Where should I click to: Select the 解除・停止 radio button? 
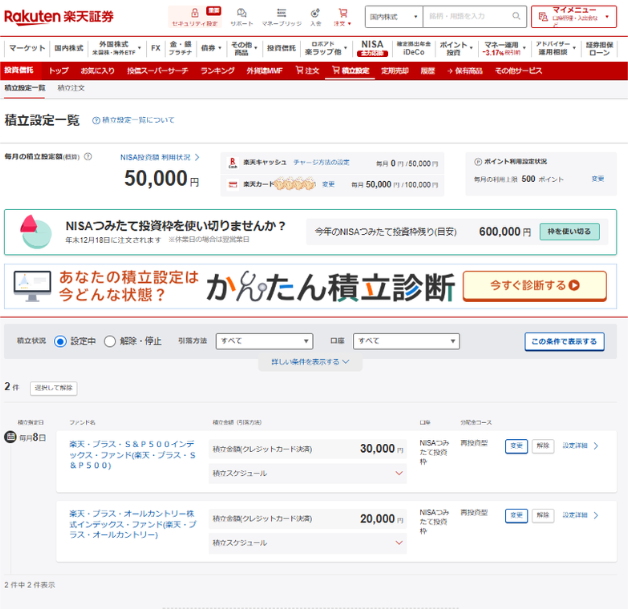pos(110,342)
